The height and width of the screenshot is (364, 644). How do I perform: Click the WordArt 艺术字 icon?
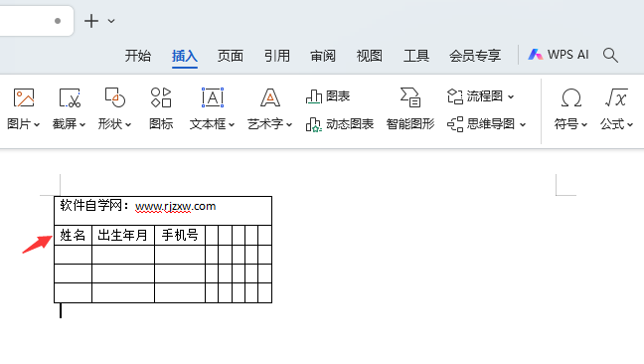click(x=270, y=97)
